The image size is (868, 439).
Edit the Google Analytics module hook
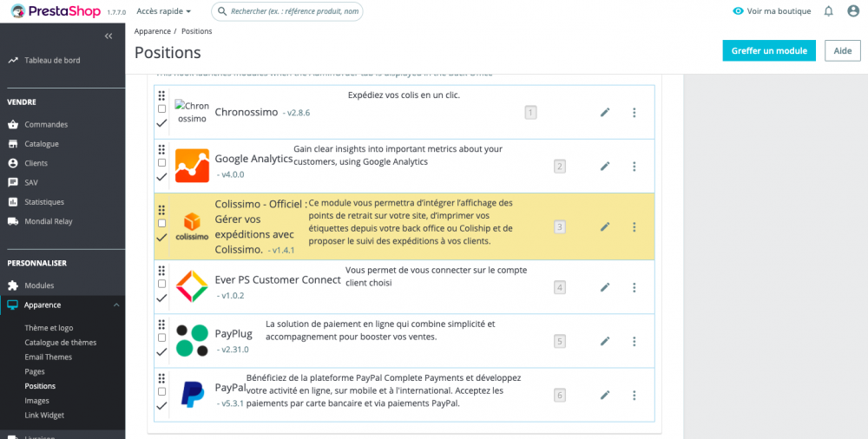click(605, 166)
